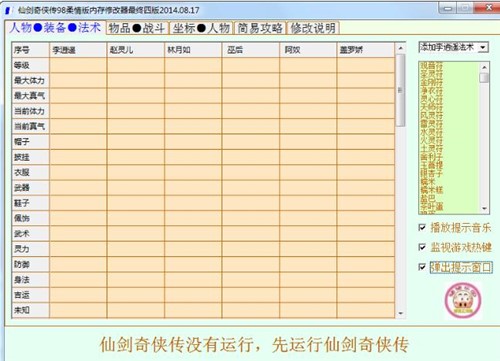Image resolution: width=500 pixels, height=361 pixels.
Task: Edit 林月如's 武器 cell
Action: [x=193, y=188]
